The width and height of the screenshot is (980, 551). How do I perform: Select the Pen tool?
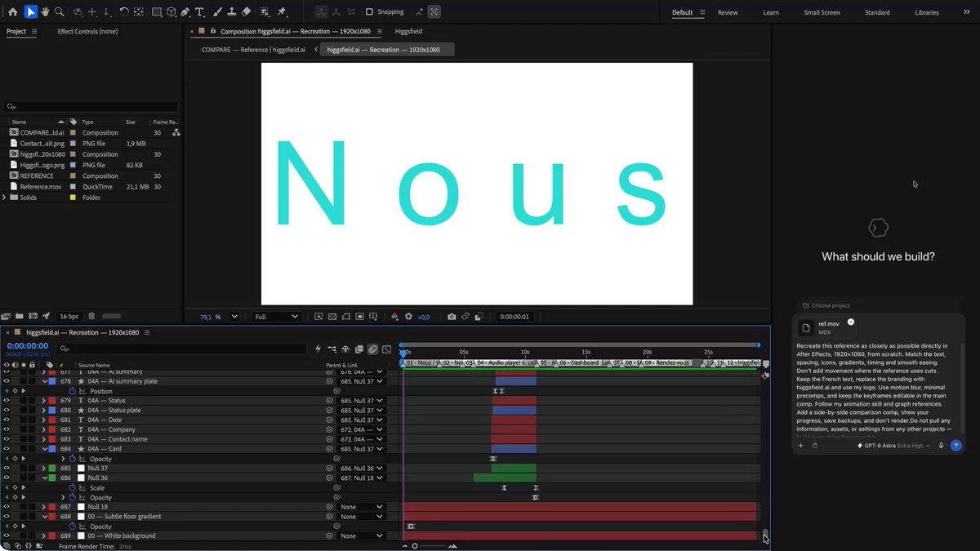pos(186,12)
